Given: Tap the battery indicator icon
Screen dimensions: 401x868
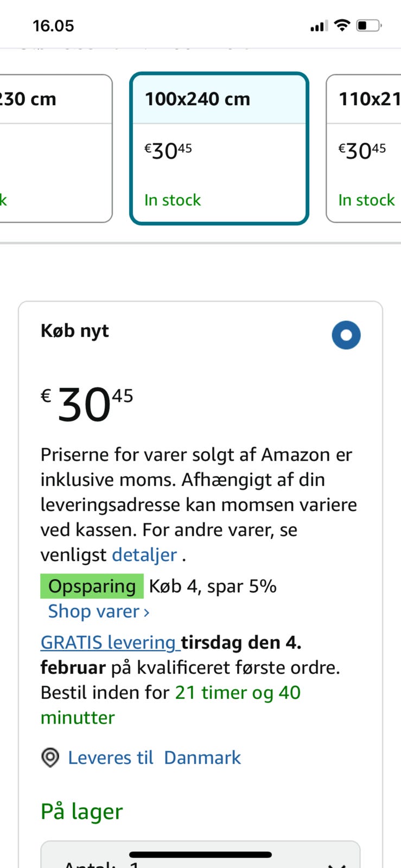Looking at the screenshot, I should [369, 25].
